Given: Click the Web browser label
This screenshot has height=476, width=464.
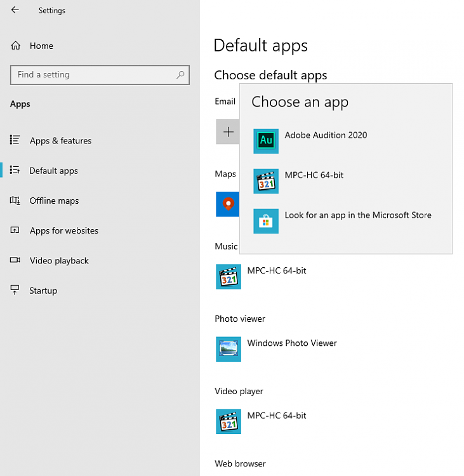Looking at the screenshot, I should click(240, 463).
